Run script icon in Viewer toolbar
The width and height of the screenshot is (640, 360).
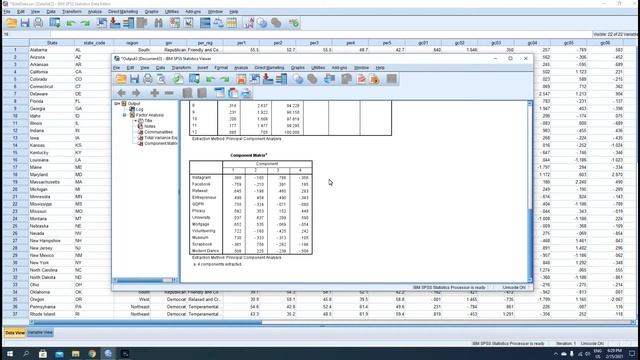click(x=375, y=79)
